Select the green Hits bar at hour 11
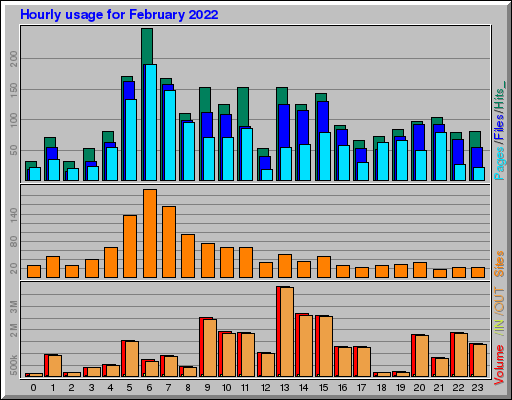Image resolution: width=512 pixels, height=400 pixels. pos(243,107)
